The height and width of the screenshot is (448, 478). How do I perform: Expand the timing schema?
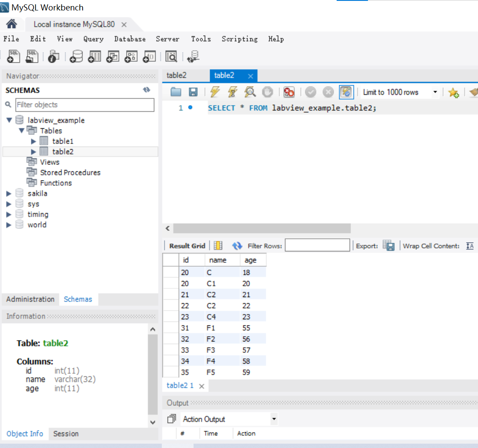click(9, 214)
